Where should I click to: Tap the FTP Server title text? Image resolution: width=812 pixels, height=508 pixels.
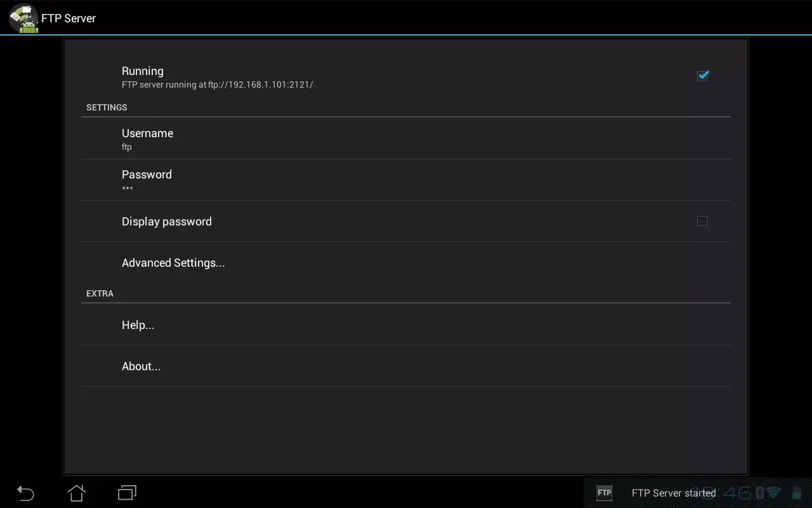pos(69,18)
